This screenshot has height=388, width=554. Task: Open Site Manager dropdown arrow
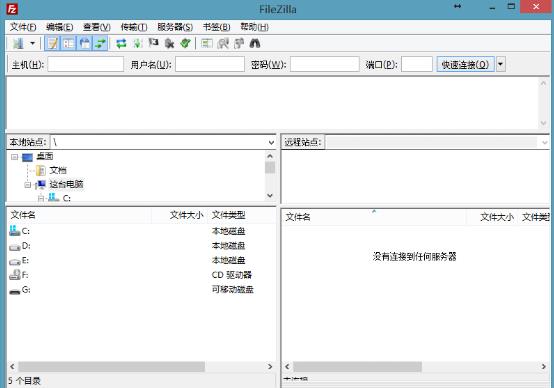(x=33, y=43)
